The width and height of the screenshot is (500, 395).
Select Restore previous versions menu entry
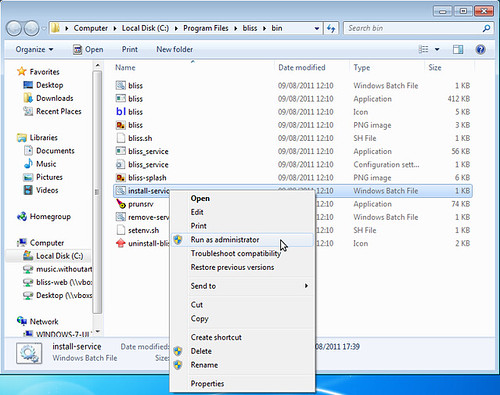click(x=242, y=267)
